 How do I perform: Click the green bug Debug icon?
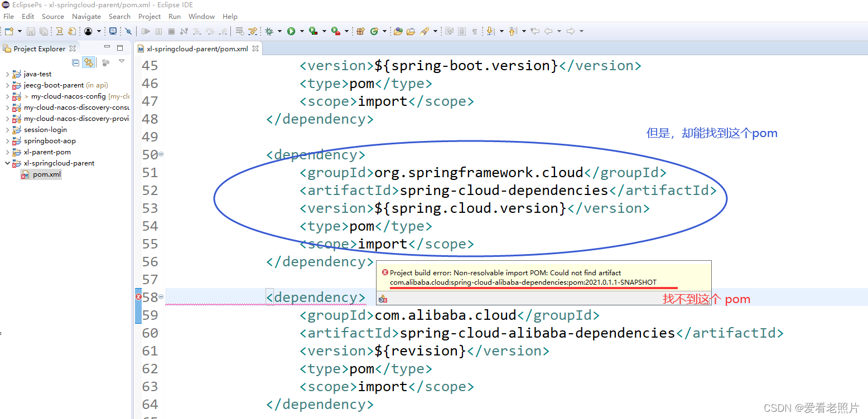(x=269, y=31)
